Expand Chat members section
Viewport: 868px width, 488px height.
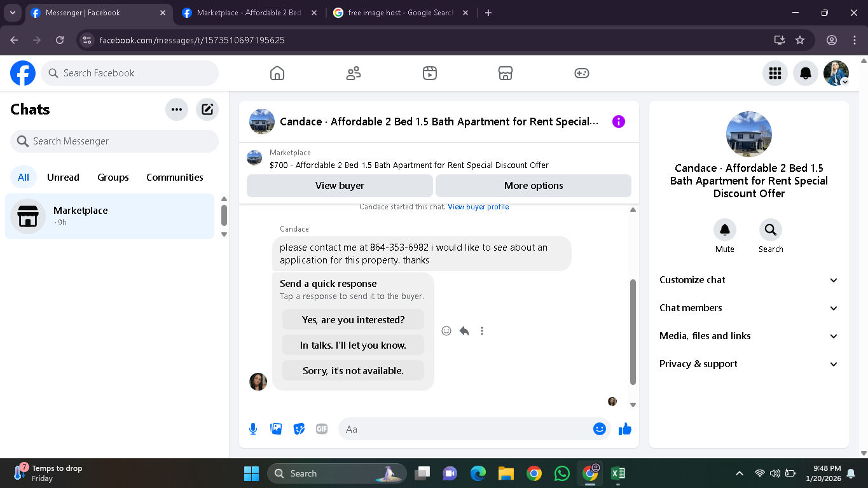coord(749,308)
